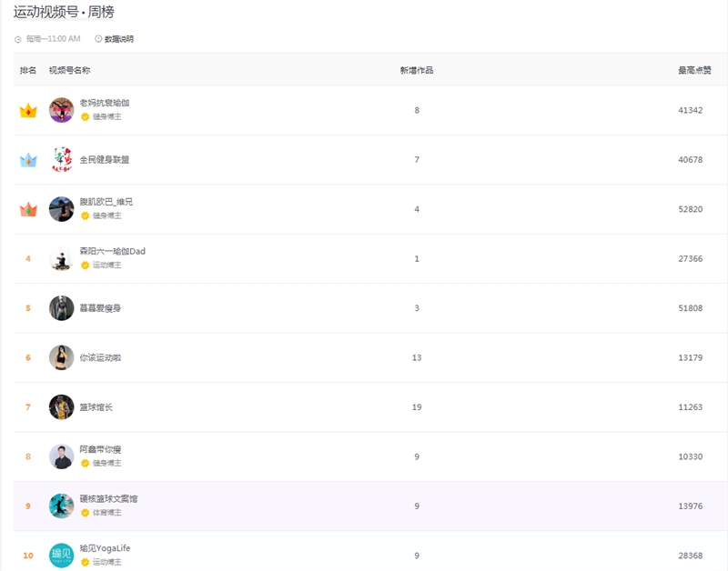Click the 最高点赞 column header
Screen dimensions: 728x571
pyautogui.click(x=694, y=70)
